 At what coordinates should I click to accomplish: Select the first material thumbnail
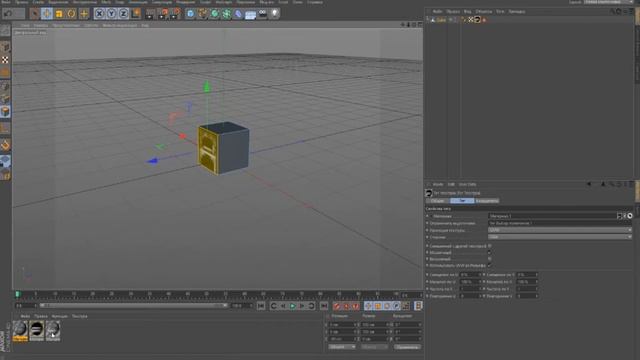pos(20,331)
